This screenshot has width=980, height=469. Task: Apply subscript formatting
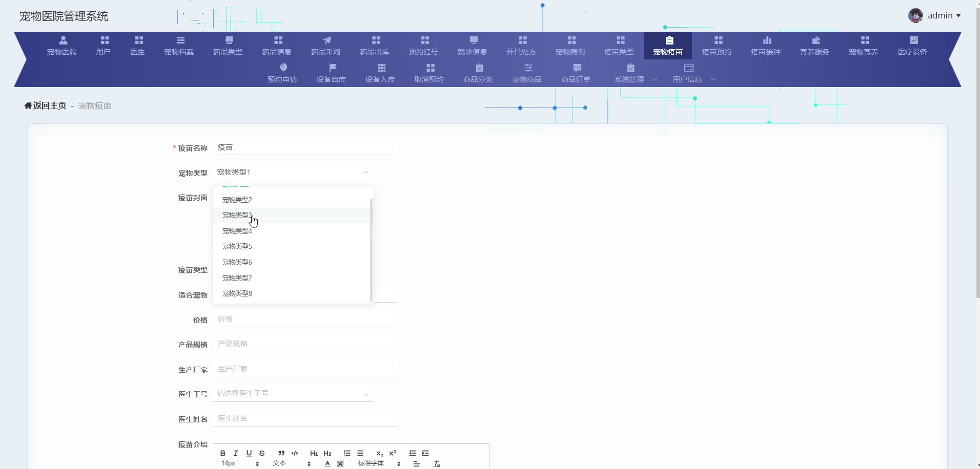pos(379,453)
